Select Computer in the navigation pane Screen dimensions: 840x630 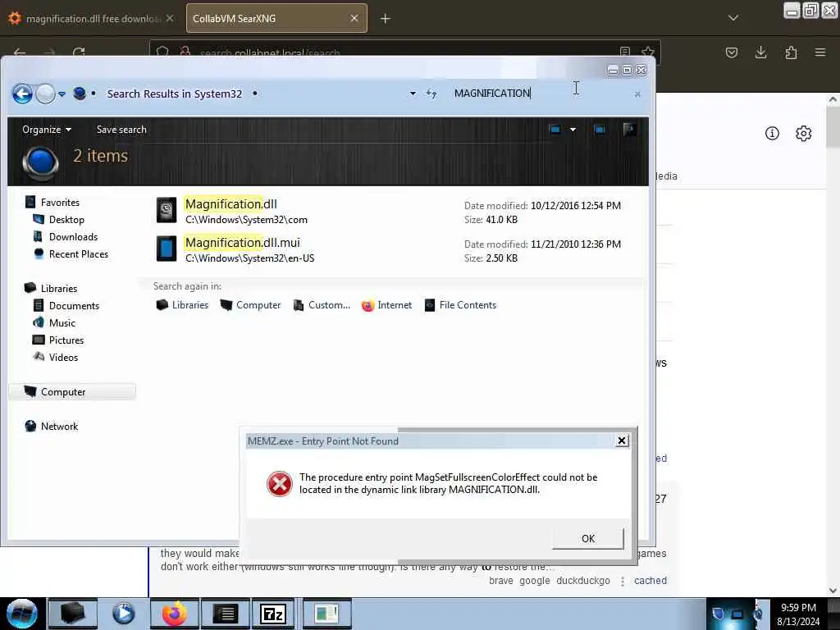(x=72, y=392)
